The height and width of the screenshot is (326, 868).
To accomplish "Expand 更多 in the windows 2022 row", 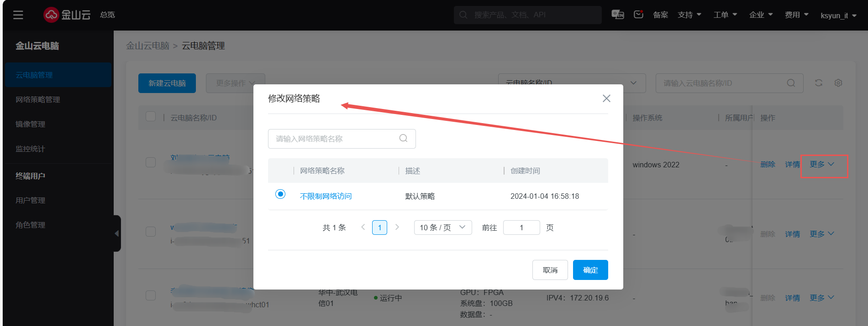I will tap(821, 165).
